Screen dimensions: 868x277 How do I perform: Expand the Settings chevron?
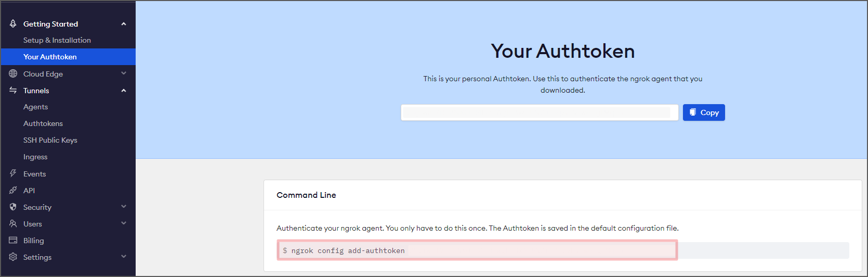point(124,257)
